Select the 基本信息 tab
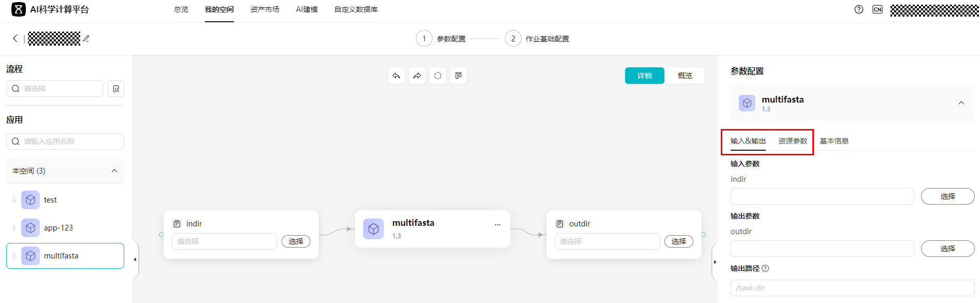Screen dimensions: 980x303 tap(834, 141)
